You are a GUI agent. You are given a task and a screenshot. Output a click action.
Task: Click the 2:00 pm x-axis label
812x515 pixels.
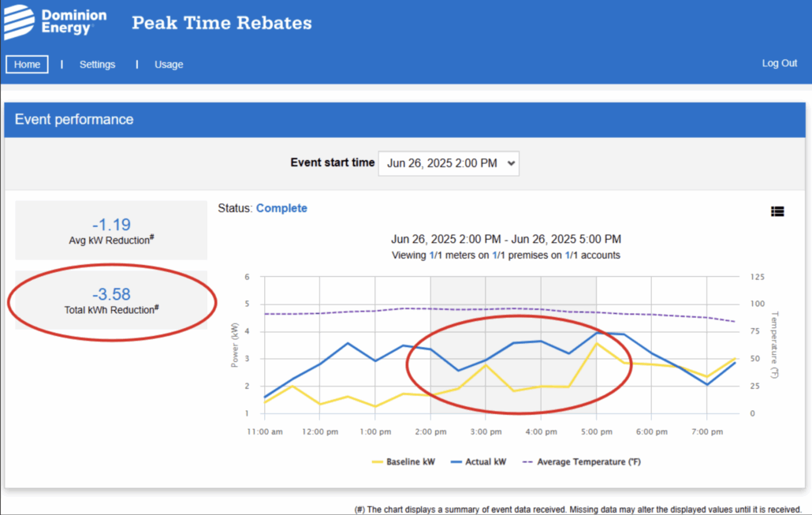430,431
